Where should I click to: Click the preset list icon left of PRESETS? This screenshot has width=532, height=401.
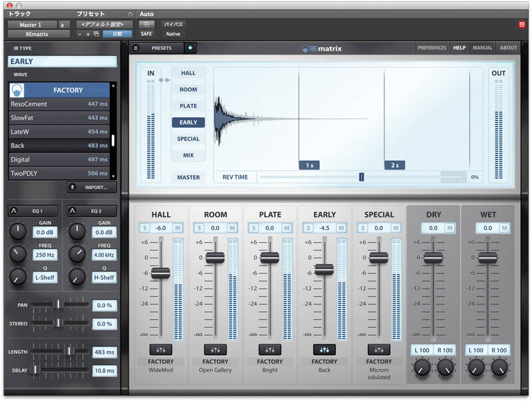(136, 48)
